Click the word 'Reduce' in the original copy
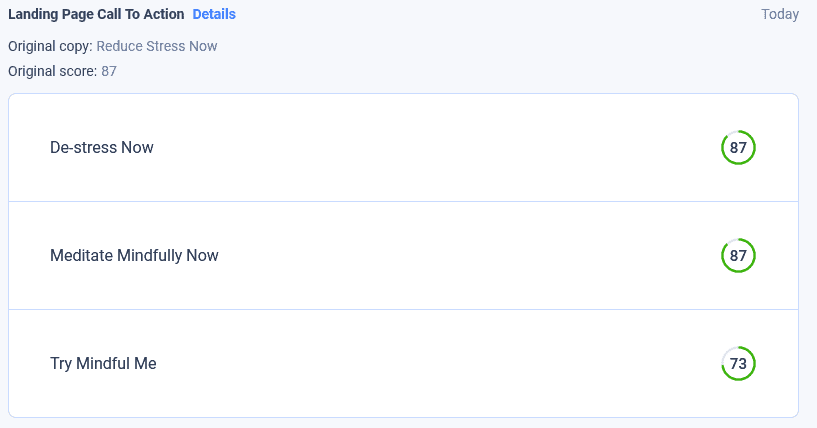Image resolution: width=817 pixels, height=428 pixels. pyautogui.click(x=118, y=46)
